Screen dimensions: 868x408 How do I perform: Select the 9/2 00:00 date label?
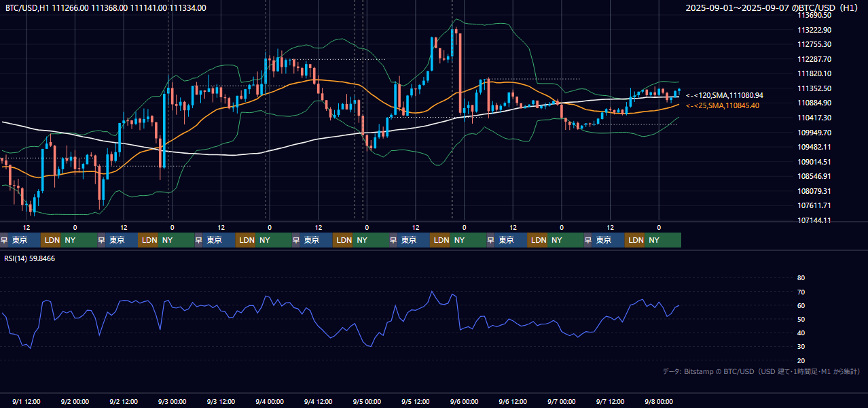pos(76,401)
